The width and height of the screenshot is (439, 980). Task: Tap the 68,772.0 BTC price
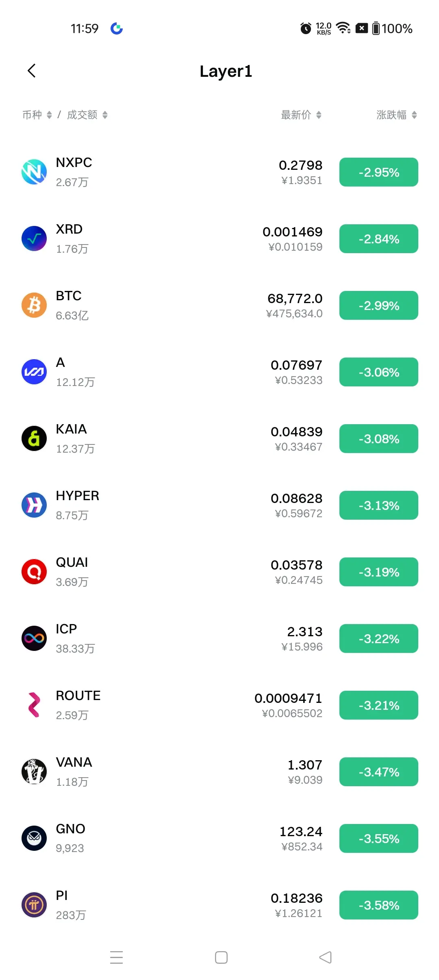point(295,299)
